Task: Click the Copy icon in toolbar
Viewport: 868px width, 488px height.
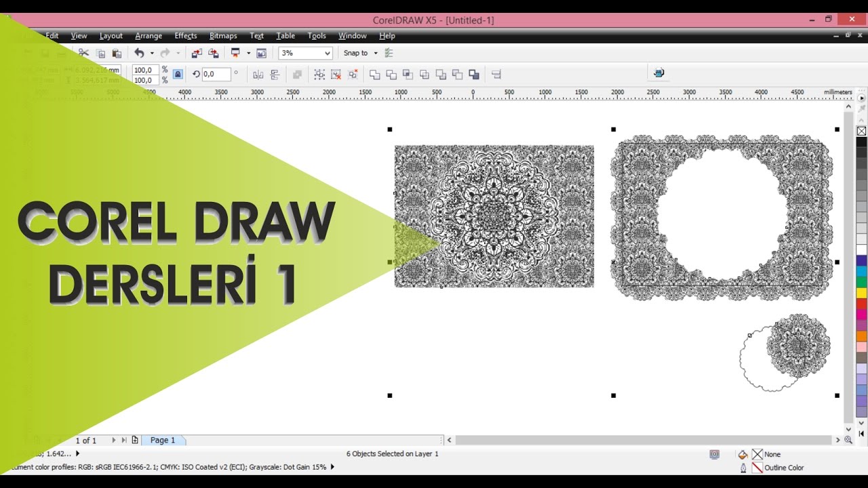Action: [x=101, y=53]
